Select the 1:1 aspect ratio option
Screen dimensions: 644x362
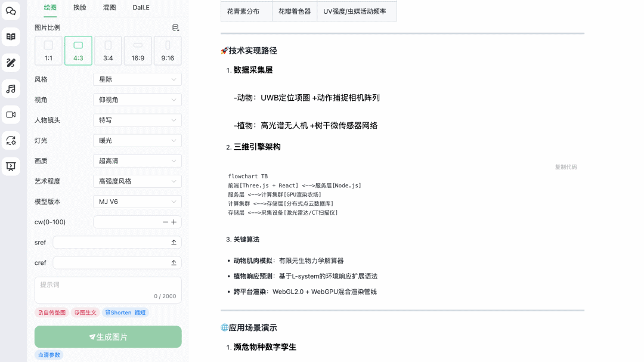[x=48, y=51]
